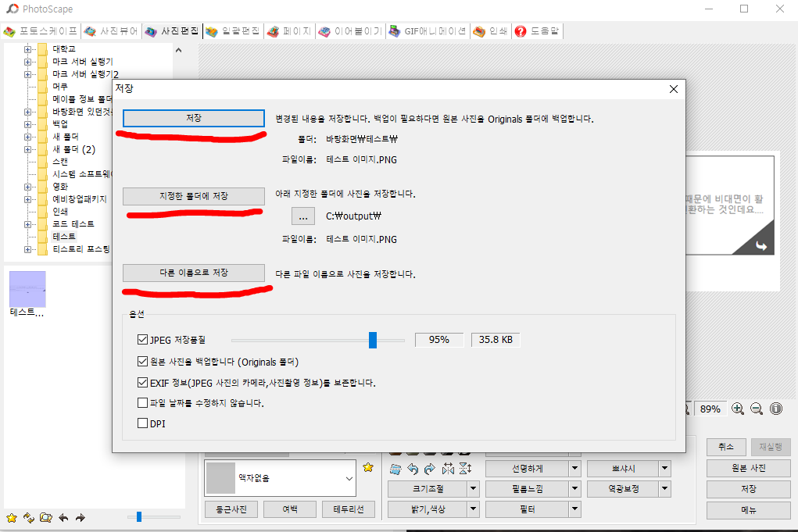Select the 테스트 folder in tree
The width and height of the screenshot is (798, 532).
click(x=64, y=237)
